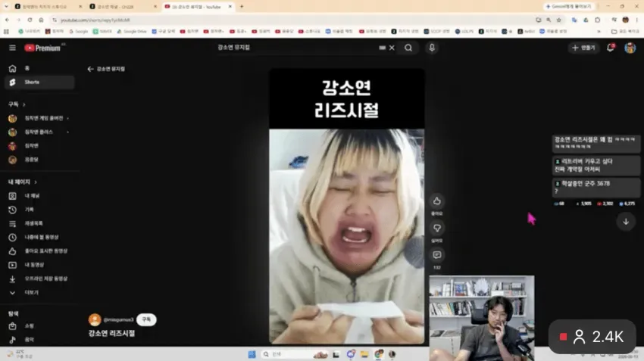The width and height of the screenshot is (644, 361).
Task: Click the 강소연 리즈시절 video title
Action: (111, 334)
